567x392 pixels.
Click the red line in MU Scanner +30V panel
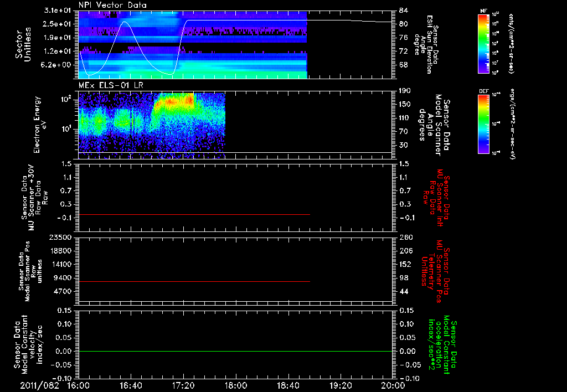194,214
